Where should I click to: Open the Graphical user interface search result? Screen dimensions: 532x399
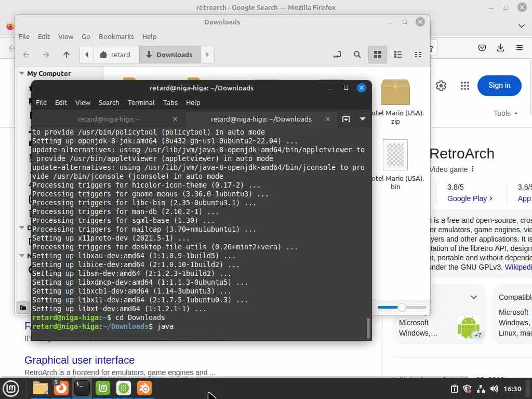pyautogui.click(x=79, y=360)
